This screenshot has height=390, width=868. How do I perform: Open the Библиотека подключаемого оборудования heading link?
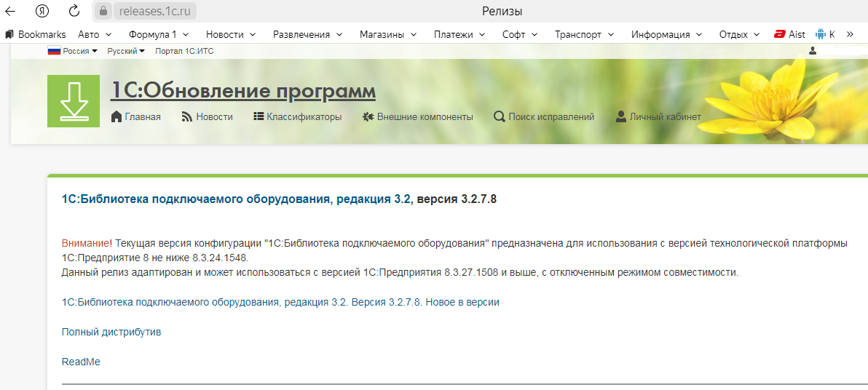[x=236, y=199]
